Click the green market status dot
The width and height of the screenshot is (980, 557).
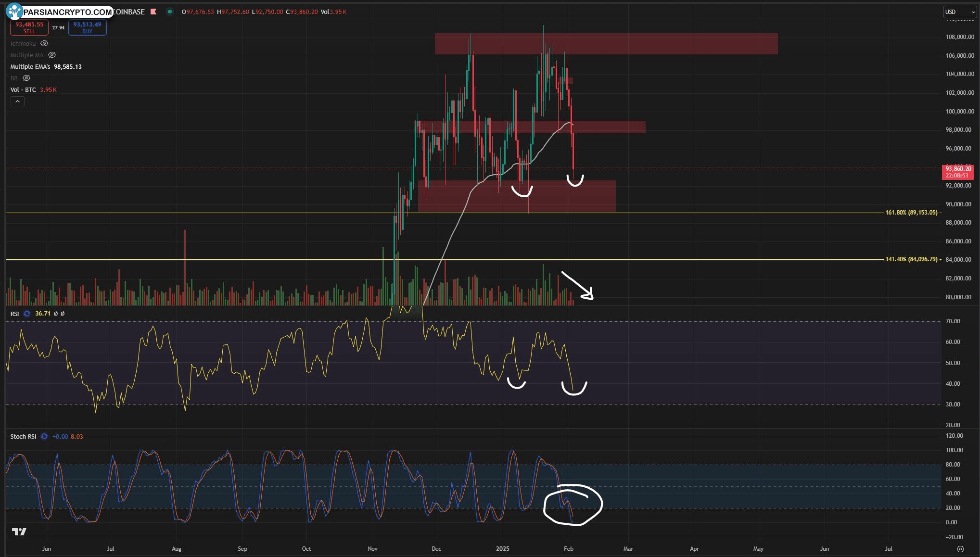pos(169,12)
